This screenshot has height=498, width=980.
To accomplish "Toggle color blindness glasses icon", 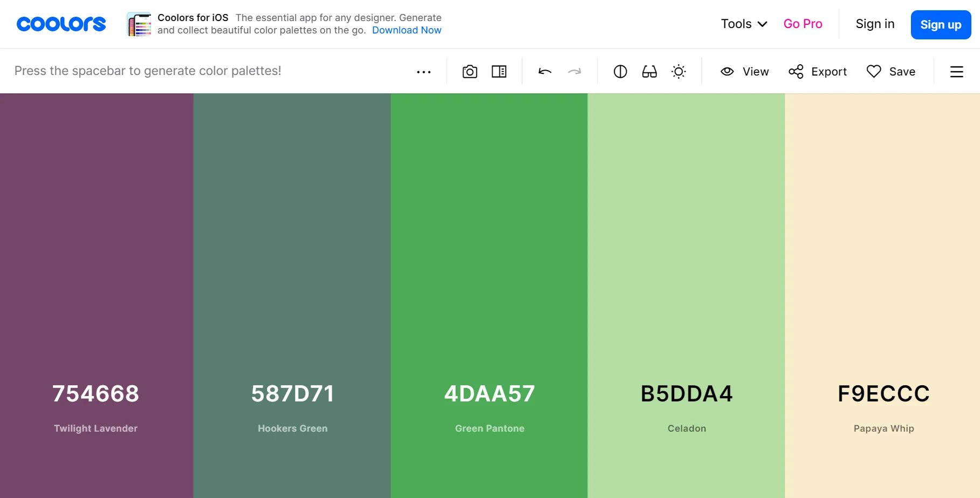I will [x=649, y=72].
